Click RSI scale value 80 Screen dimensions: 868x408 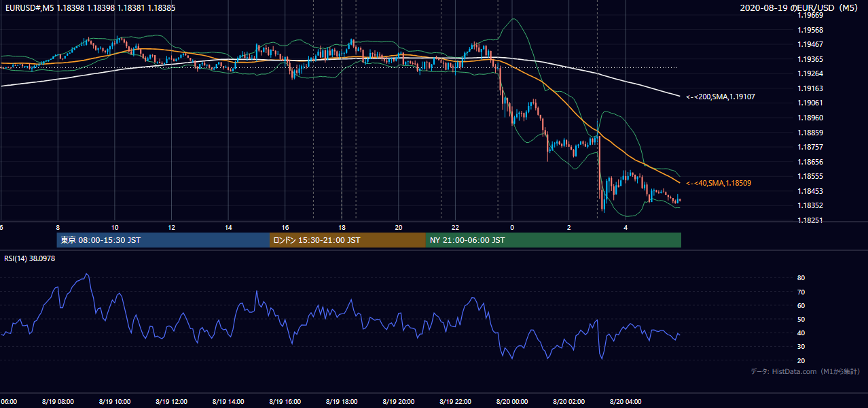point(801,278)
